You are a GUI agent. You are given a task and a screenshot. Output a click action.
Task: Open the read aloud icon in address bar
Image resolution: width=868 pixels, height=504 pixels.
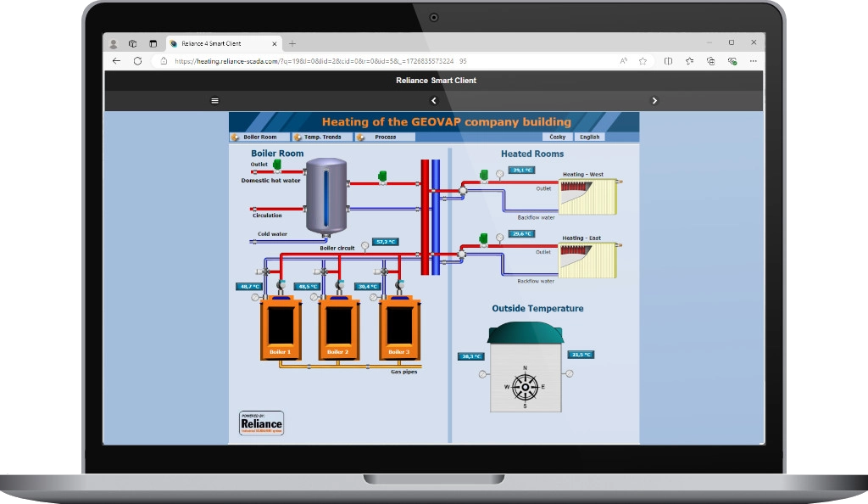[x=623, y=61]
